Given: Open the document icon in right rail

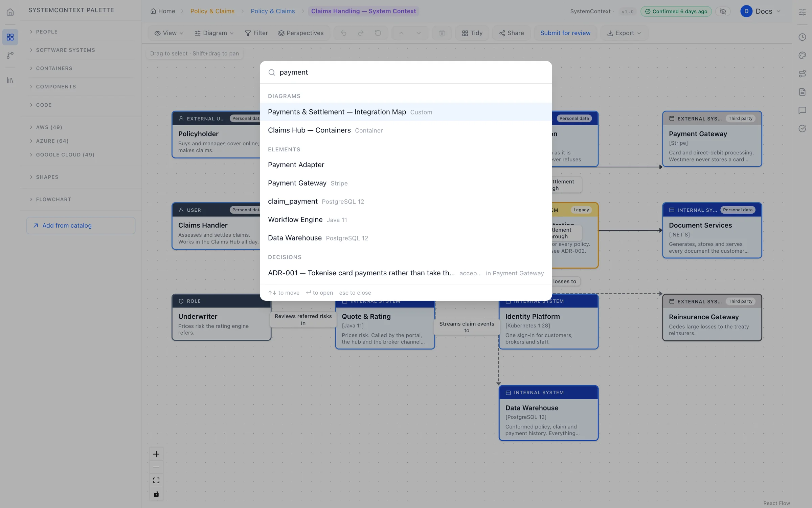Looking at the screenshot, I should click(802, 92).
